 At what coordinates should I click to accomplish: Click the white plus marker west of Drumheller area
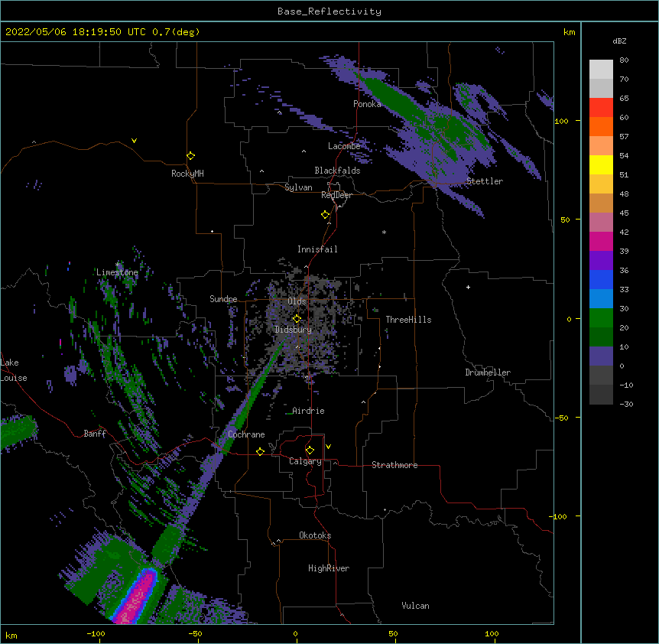click(x=468, y=287)
